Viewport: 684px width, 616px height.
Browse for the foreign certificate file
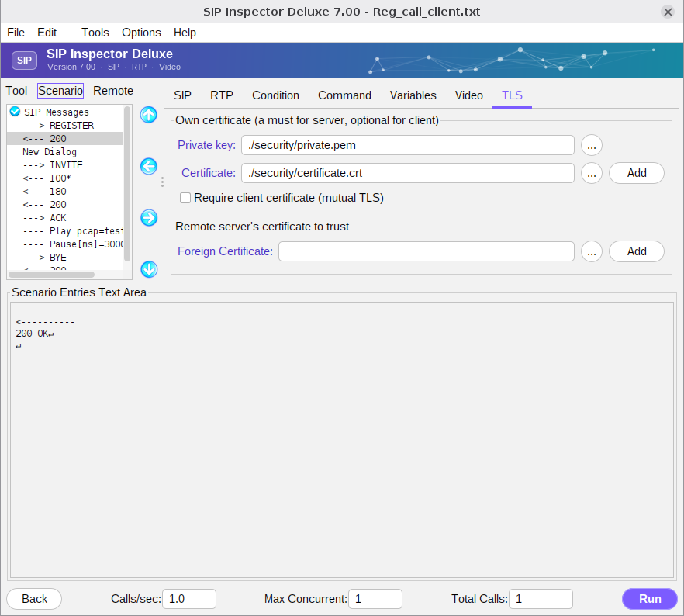(592, 251)
